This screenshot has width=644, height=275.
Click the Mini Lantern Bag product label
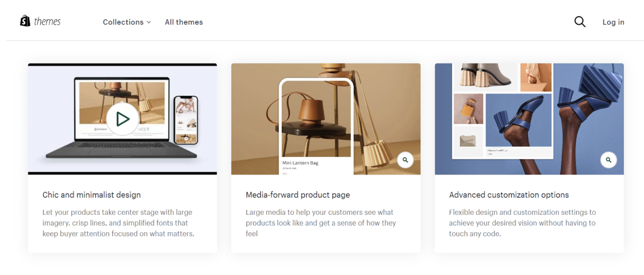[x=300, y=163]
